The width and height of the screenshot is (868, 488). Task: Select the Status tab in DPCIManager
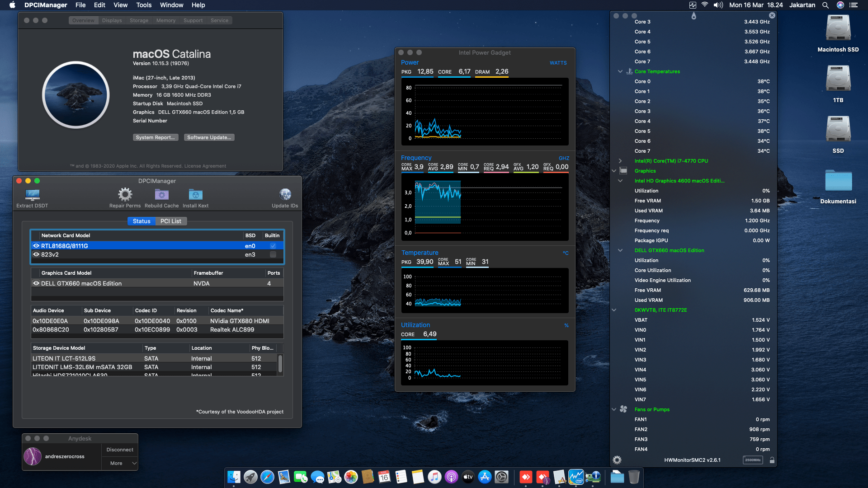coord(142,221)
